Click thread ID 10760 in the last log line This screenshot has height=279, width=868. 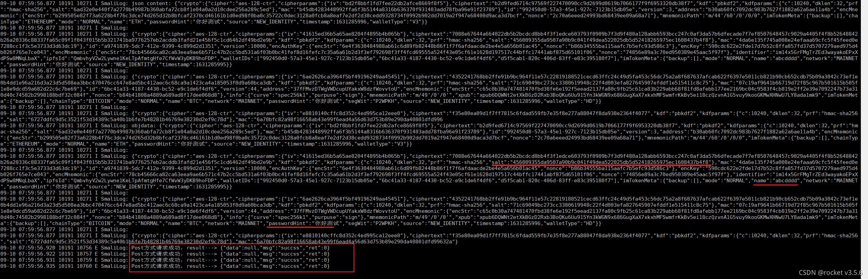pos(84,266)
